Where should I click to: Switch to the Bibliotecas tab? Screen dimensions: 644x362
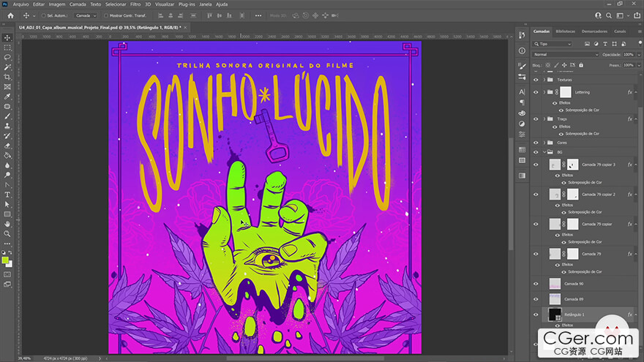[x=565, y=31]
